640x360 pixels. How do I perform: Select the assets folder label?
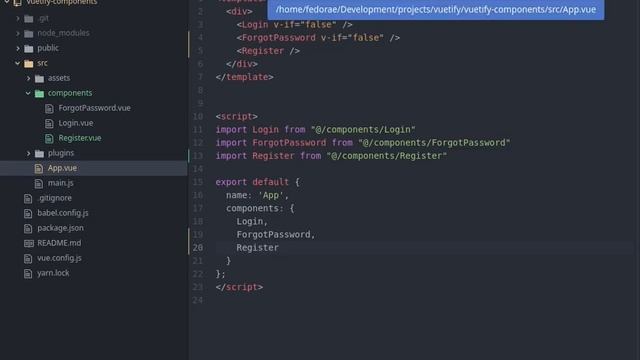(x=59, y=78)
